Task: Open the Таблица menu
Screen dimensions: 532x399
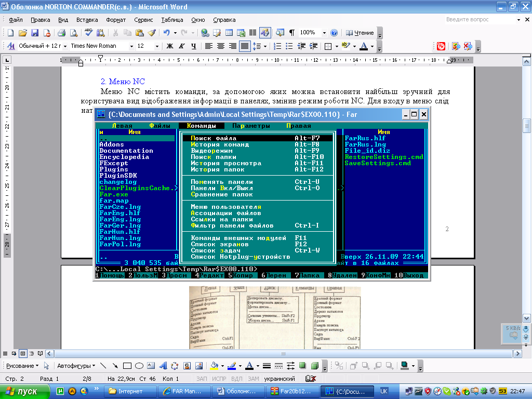Action: (172, 20)
